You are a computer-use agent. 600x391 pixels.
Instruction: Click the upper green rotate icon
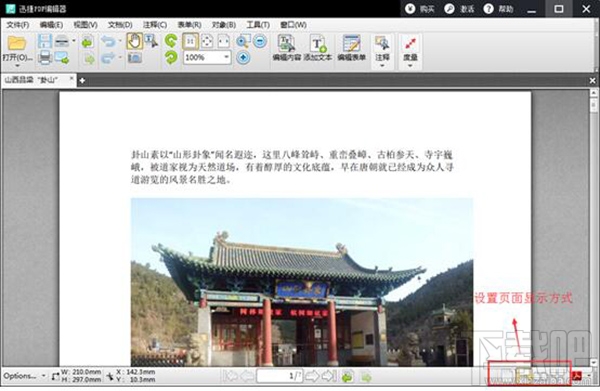pyautogui.click(x=171, y=41)
